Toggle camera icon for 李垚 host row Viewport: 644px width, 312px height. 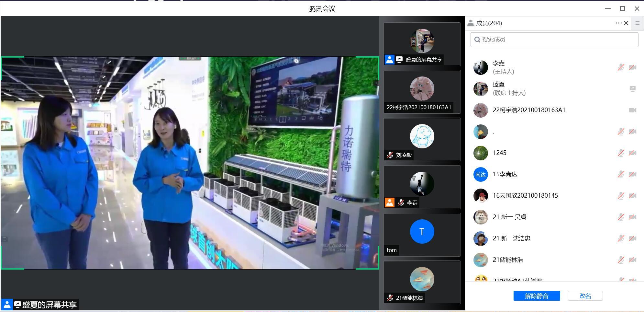(x=633, y=67)
